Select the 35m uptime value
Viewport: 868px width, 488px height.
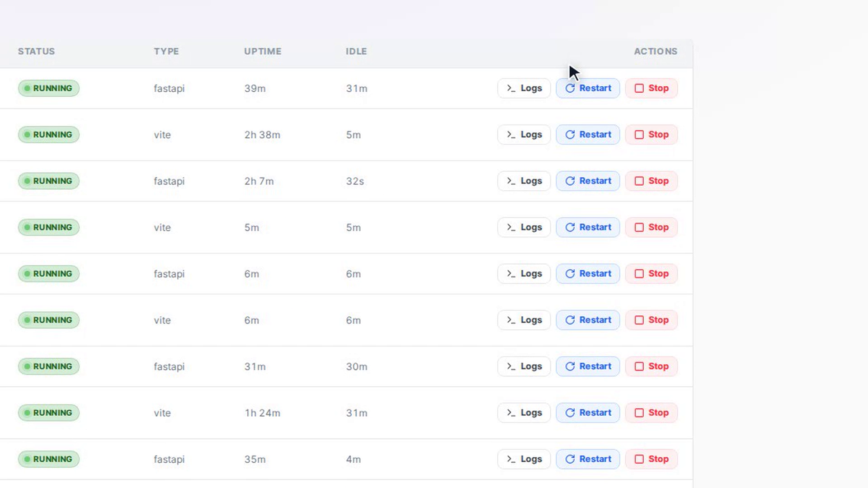(255, 460)
